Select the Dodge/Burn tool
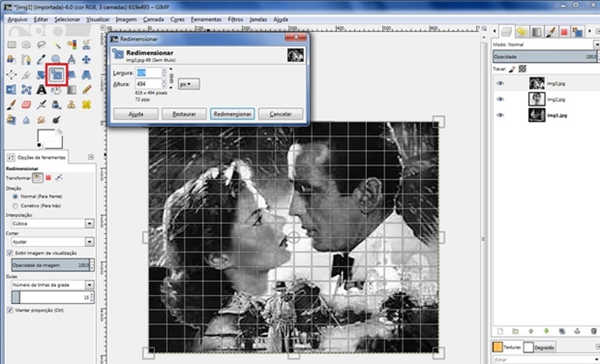 pos(57,120)
